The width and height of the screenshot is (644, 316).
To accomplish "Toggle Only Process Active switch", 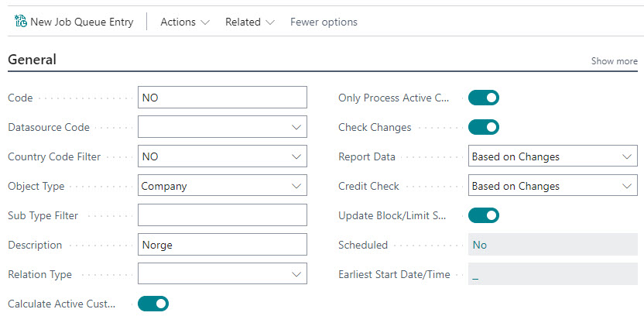I will 484,98.
